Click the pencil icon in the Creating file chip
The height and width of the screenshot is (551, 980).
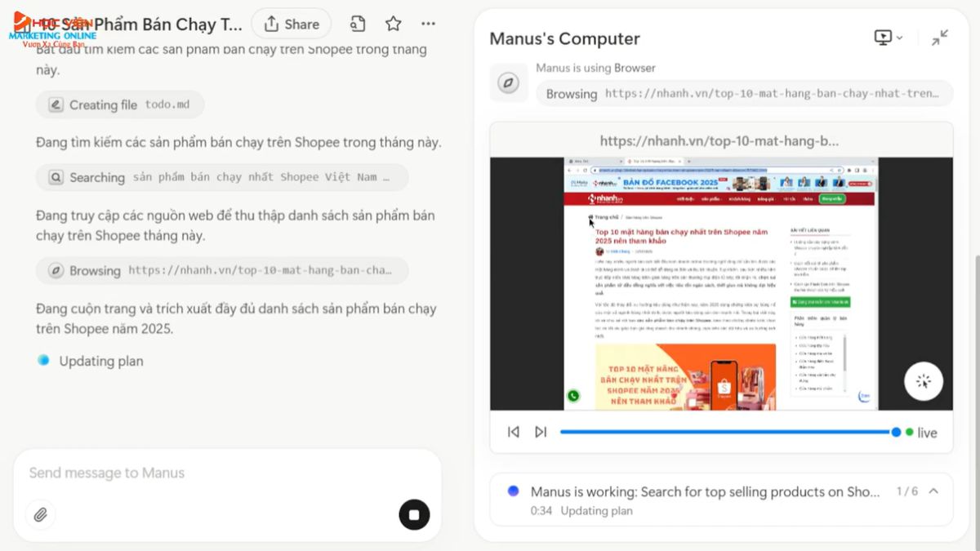click(56, 104)
